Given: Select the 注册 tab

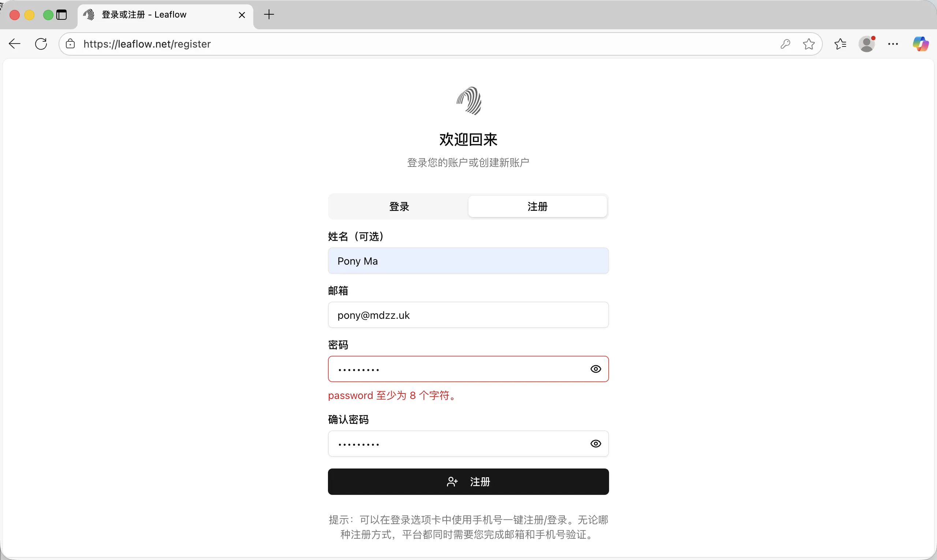Looking at the screenshot, I should click(537, 206).
